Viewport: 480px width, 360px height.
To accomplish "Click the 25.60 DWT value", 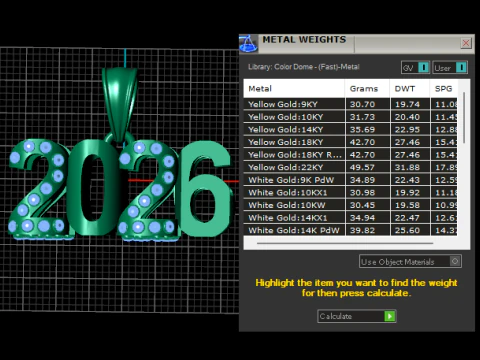I will pos(407,230).
